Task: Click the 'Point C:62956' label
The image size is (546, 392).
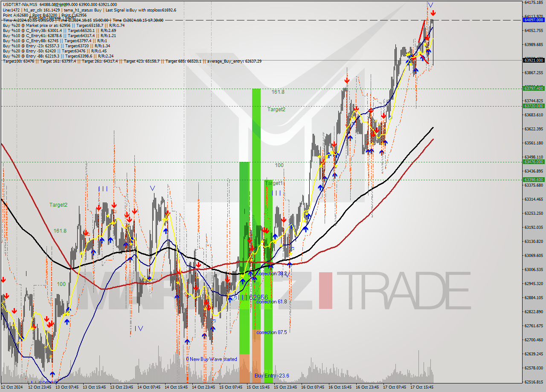Action: (x=73, y=15)
